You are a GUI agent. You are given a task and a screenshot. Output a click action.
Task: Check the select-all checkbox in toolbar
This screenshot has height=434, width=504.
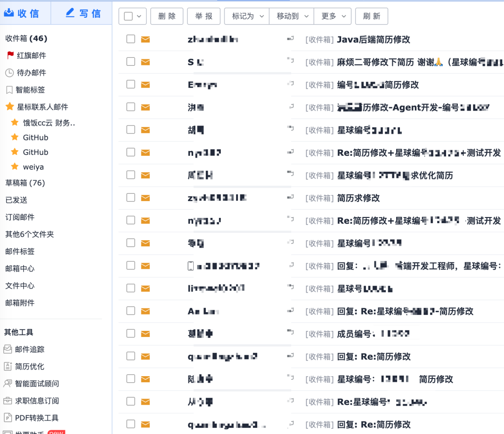pos(128,16)
